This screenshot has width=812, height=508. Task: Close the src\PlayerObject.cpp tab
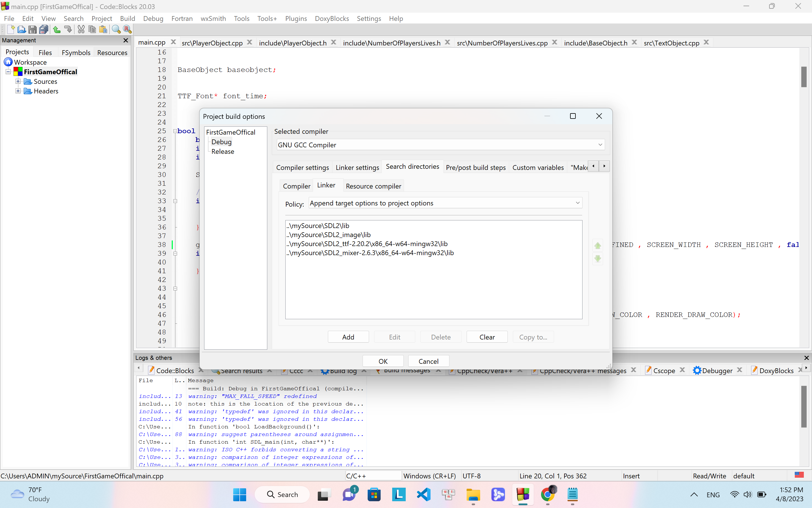pos(250,42)
